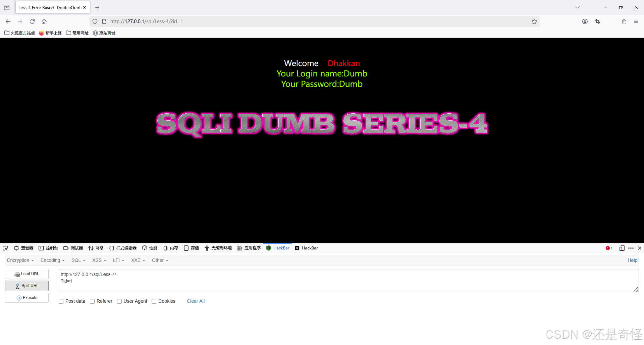Open the extensions puzzle icon
This screenshot has width=644, height=345.
tap(624, 21)
